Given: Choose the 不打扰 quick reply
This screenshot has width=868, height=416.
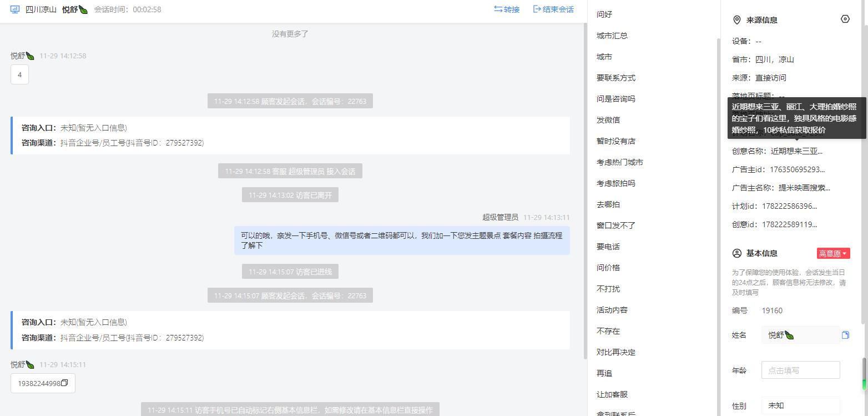Looking at the screenshot, I should (608, 289).
